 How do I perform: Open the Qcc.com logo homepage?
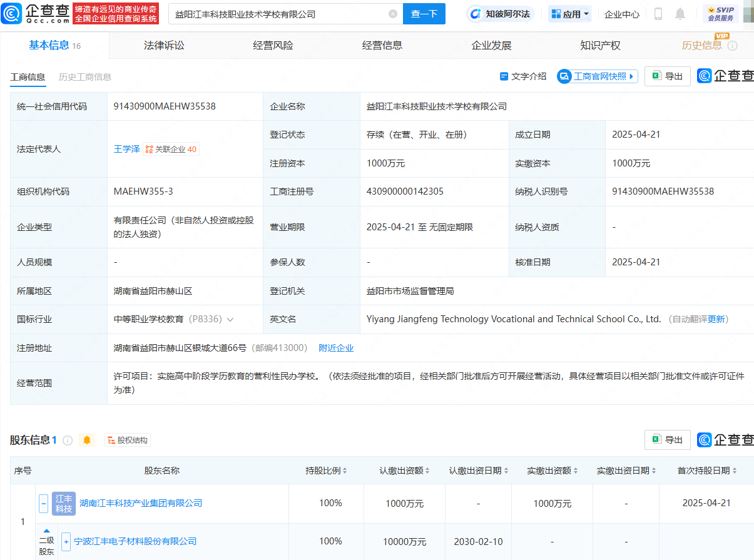[35, 13]
